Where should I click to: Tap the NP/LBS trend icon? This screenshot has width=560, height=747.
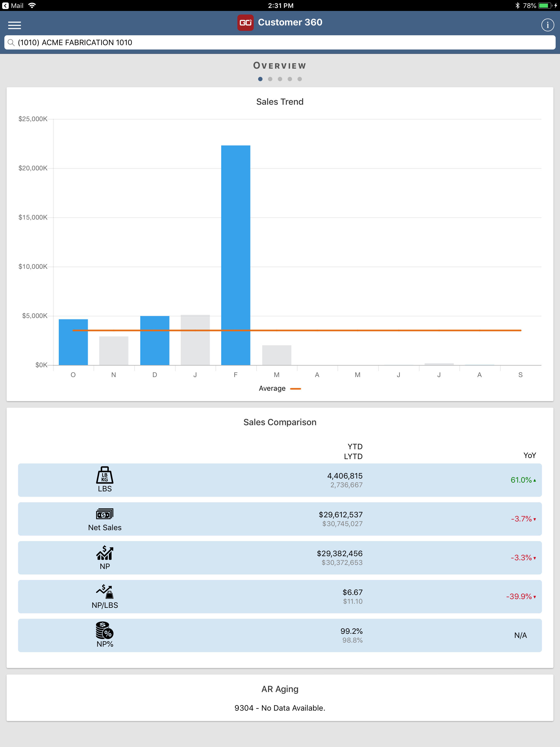[x=105, y=591]
